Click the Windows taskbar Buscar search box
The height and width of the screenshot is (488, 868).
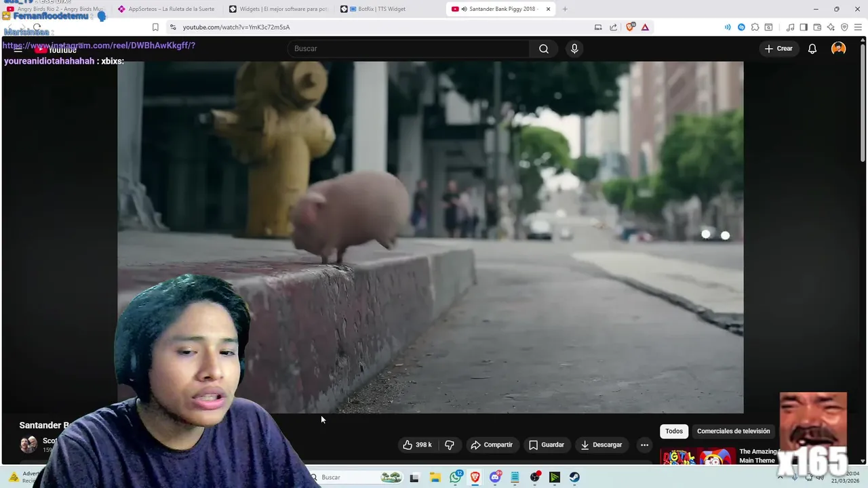pyautogui.click(x=356, y=477)
